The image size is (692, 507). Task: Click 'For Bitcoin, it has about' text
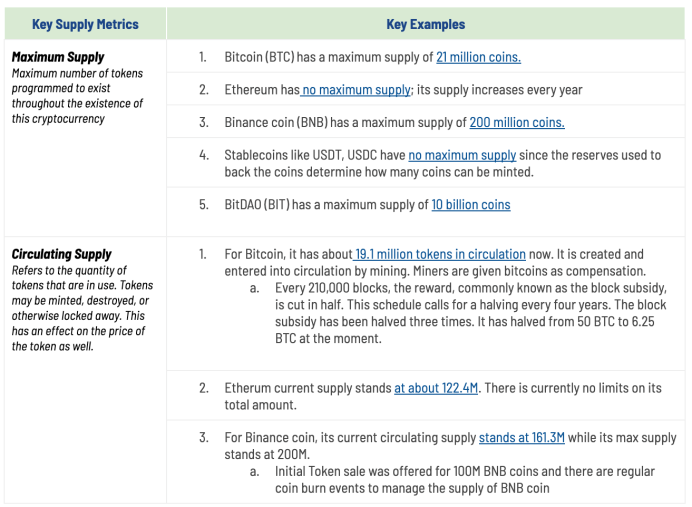click(288, 255)
